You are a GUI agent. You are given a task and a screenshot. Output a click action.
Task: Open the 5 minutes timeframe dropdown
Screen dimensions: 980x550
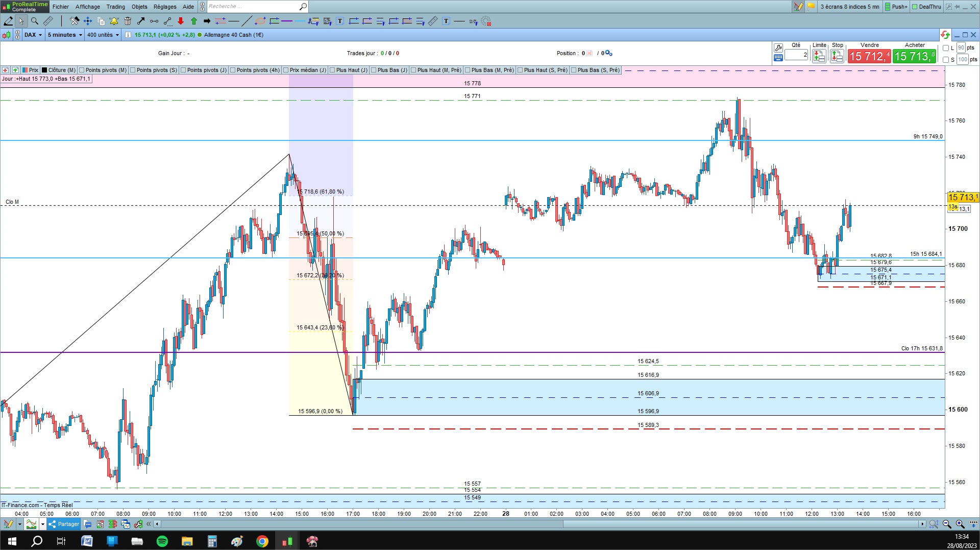pyautogui.click(x=65, y=35)
